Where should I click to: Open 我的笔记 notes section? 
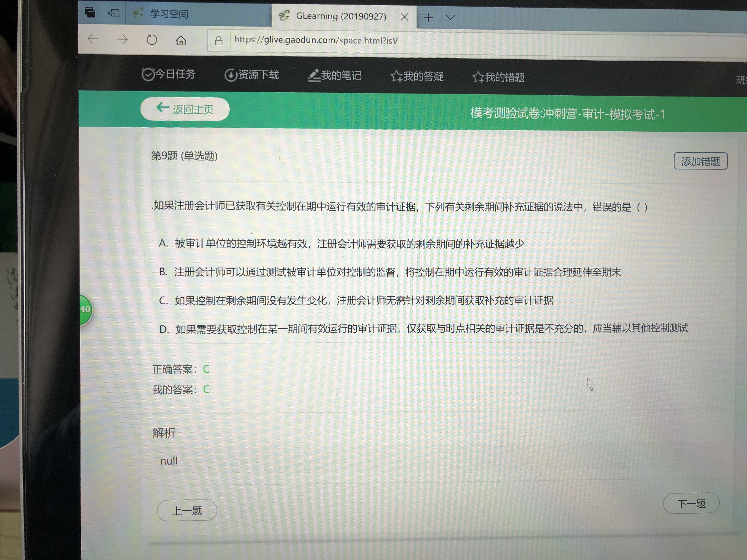pos(335,76)
